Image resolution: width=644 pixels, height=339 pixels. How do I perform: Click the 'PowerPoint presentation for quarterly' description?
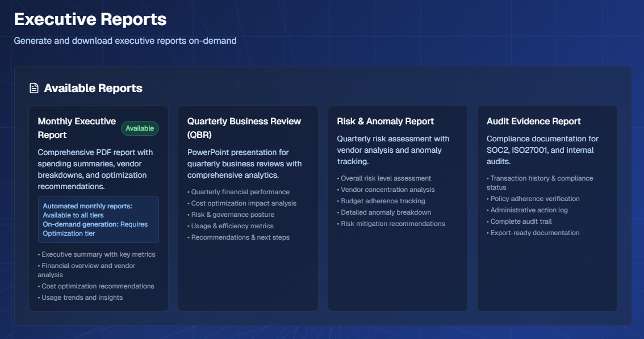pyautogui.click(x=244, y=164)
